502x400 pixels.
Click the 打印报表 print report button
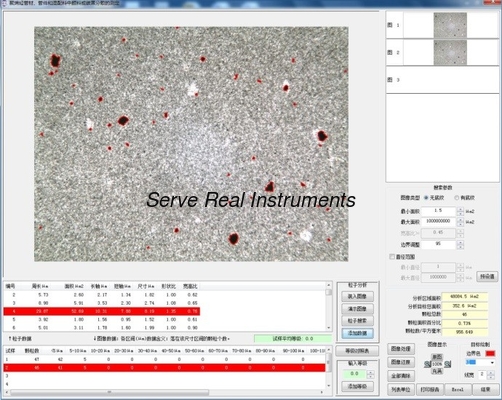[430, 389]
